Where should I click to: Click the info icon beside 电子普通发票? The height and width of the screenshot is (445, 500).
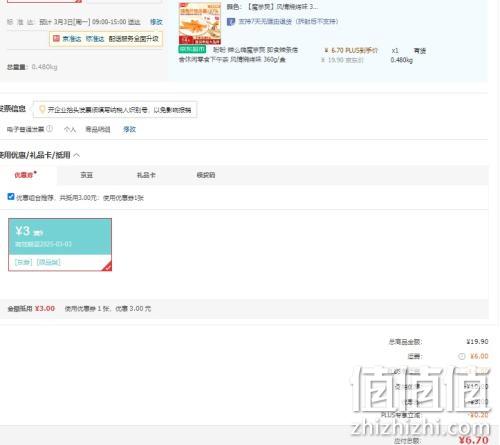tap(49, 129)
